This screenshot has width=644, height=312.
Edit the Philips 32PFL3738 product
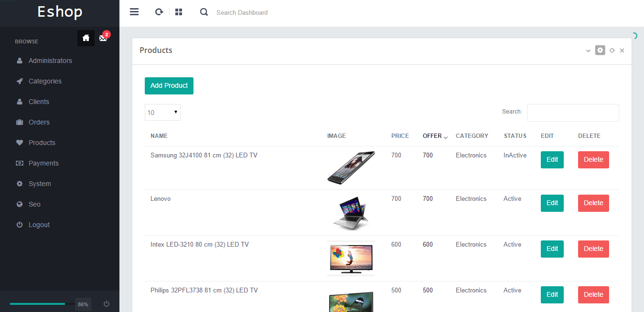(x=552, y=295)
